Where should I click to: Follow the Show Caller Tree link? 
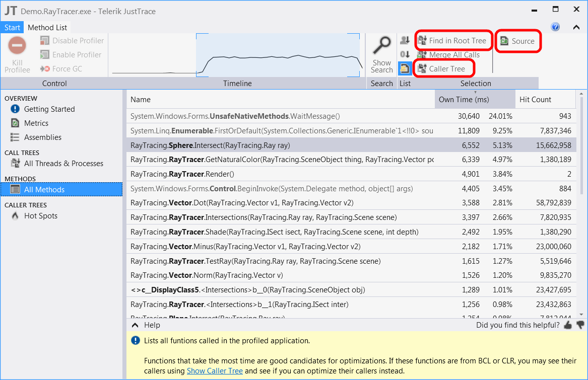215,370
